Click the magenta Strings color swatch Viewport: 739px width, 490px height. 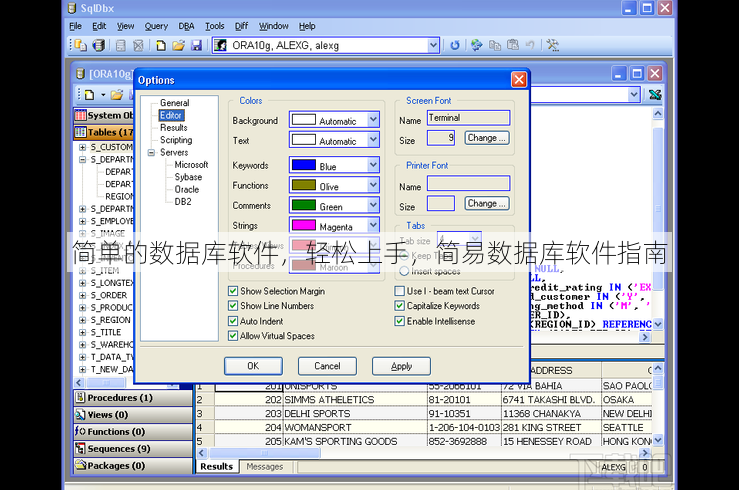point(304,225)
